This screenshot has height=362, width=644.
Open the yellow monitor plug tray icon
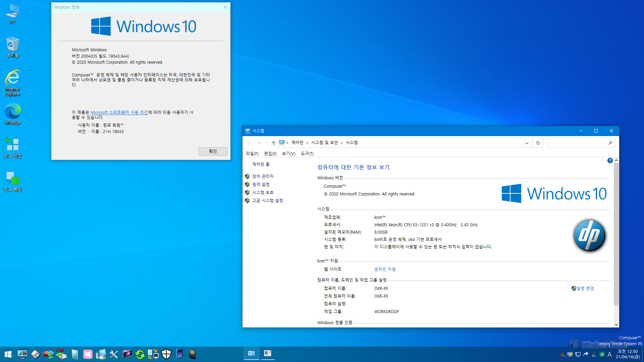click(x=570, y=355)
